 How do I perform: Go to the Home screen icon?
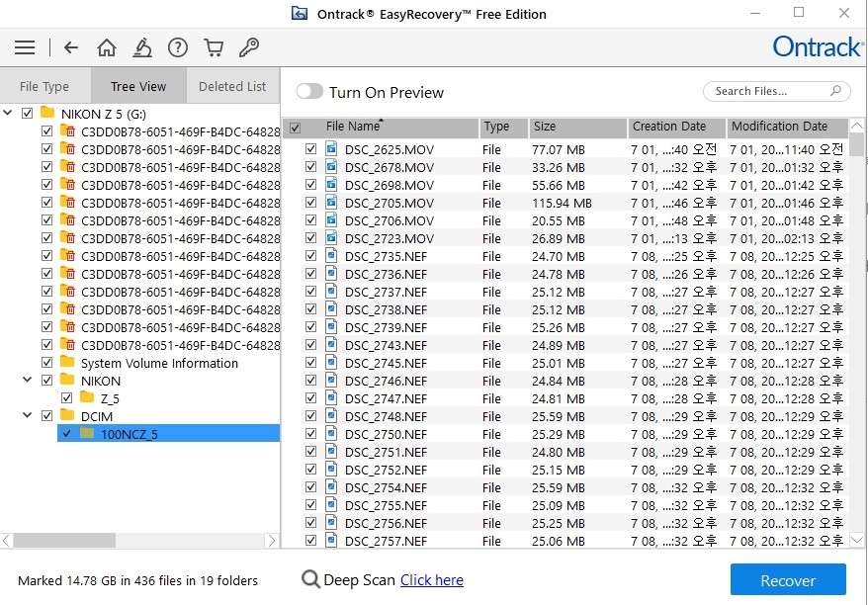click(x=106, y=46)
